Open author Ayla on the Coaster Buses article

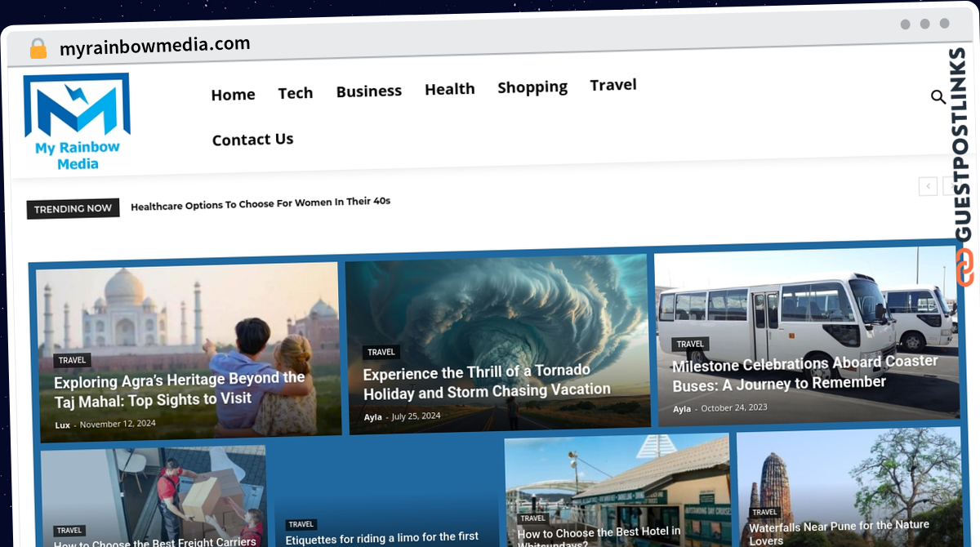(682, 409)
